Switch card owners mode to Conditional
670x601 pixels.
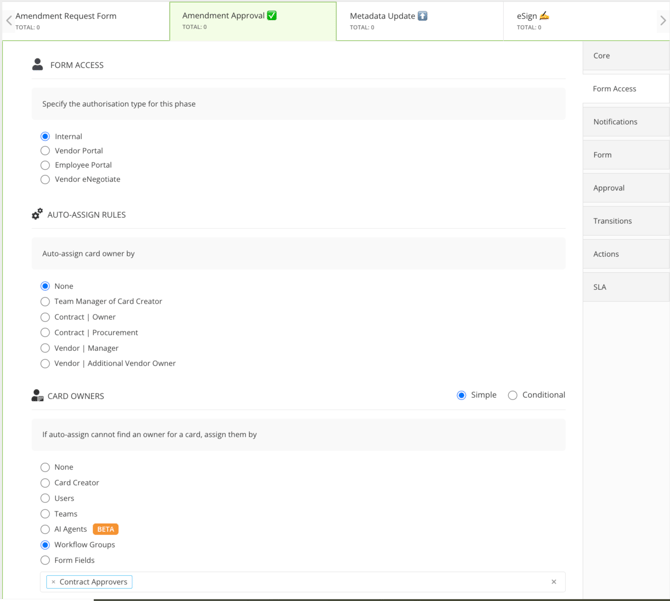pyautogui.click(x=513, y=395)
